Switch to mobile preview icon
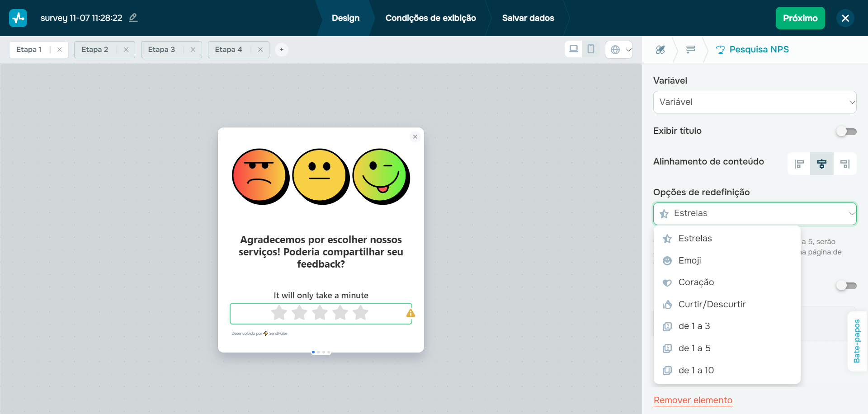Screen dimensions: 868x414 (x=591, y=49)
